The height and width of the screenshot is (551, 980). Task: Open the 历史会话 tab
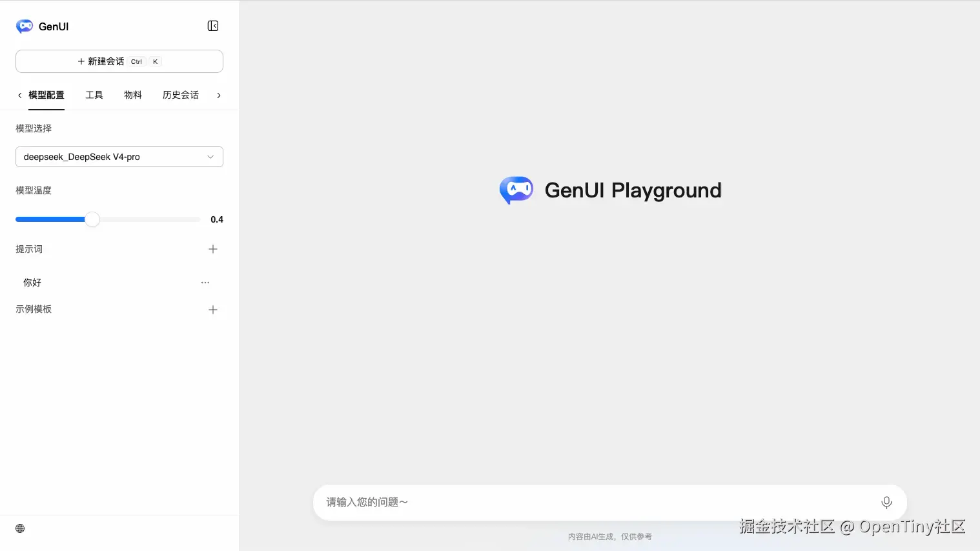(x=181, y=95)
